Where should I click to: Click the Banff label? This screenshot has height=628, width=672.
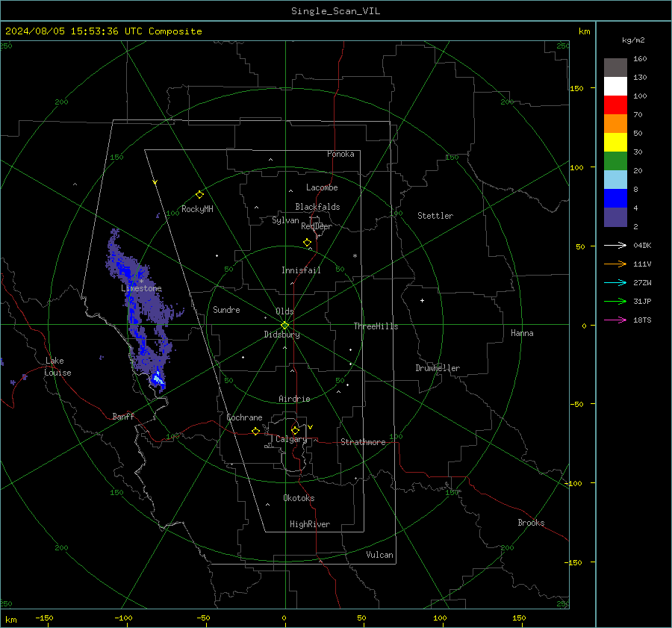pos(123,417)
